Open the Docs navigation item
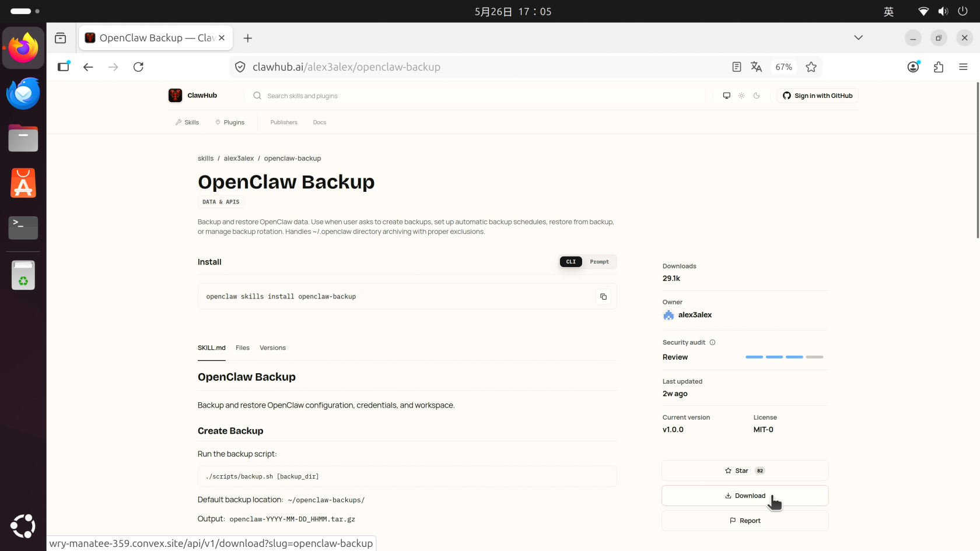Viewport: 980px width, 551px height. point(320,122)
